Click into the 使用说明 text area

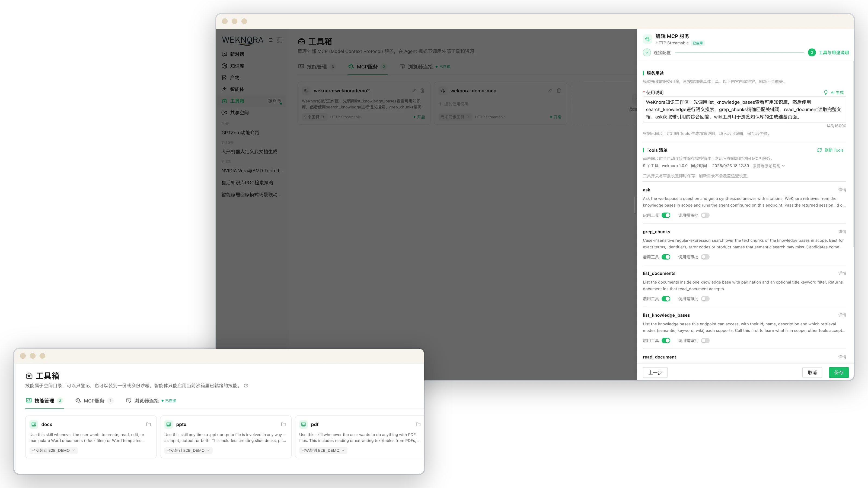[744, 110]
